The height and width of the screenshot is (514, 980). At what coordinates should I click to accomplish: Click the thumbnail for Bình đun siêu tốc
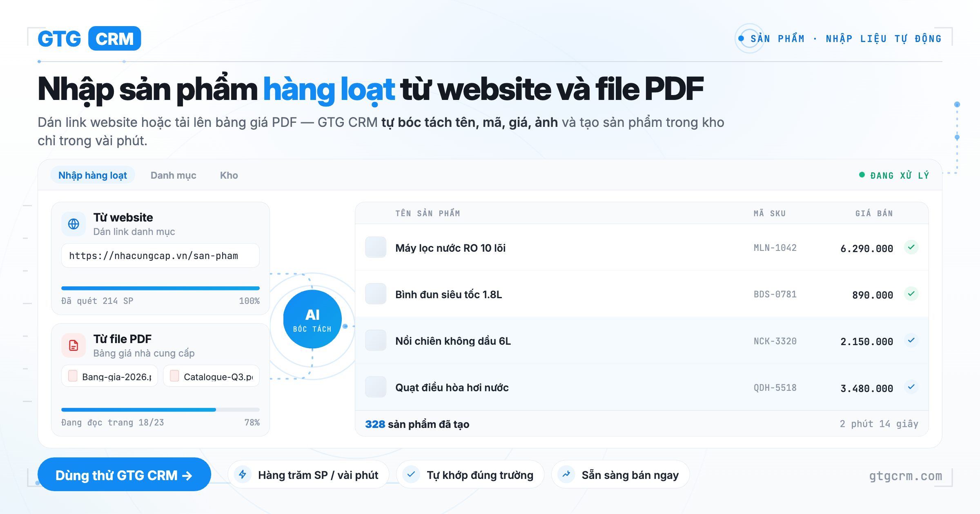pos(376,294)
